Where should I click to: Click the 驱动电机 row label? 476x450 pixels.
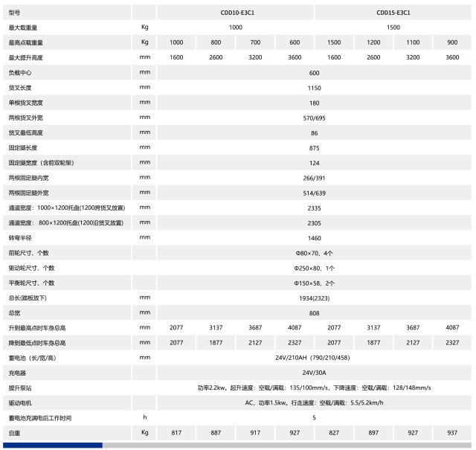pos(20,403)
